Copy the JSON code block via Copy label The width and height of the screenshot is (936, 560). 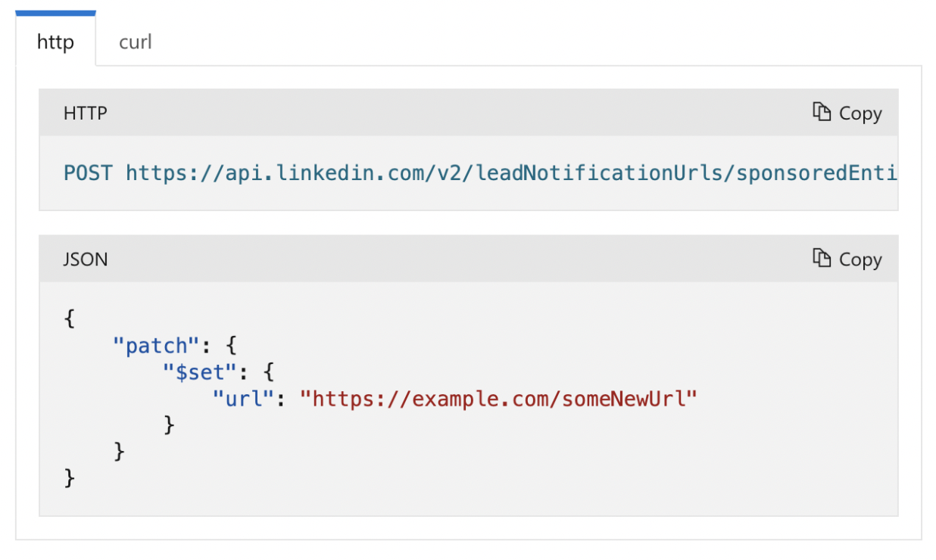860,259
